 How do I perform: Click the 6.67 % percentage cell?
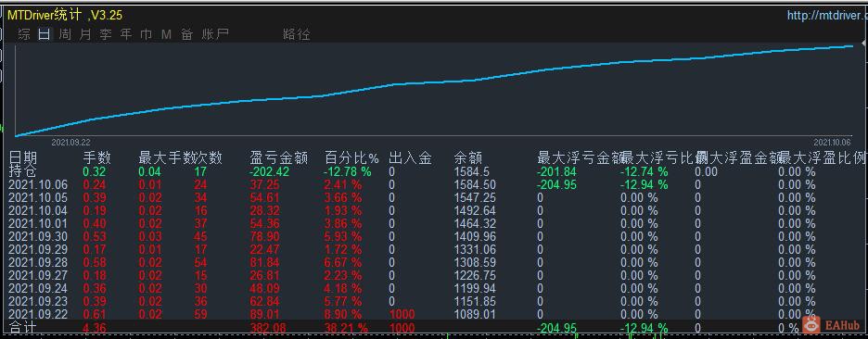click(343, 262)
